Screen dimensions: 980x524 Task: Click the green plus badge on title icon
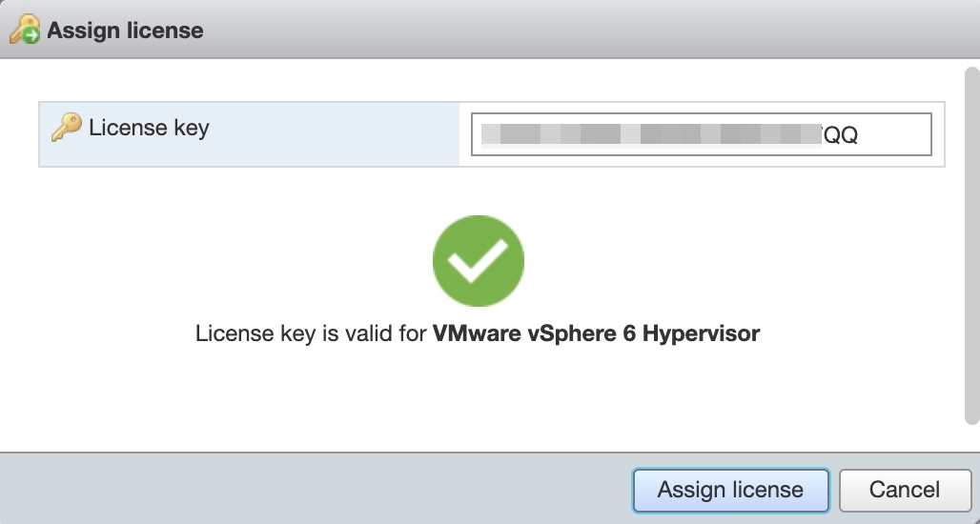click(x=32, y=35)
